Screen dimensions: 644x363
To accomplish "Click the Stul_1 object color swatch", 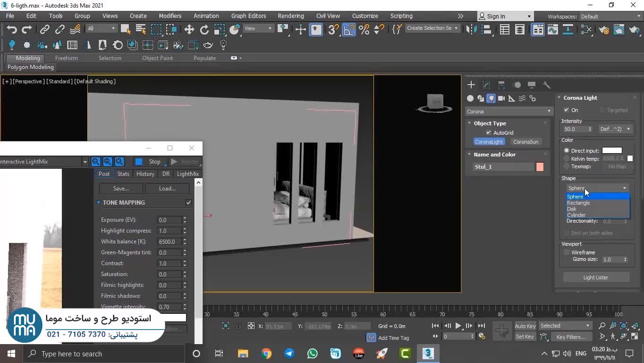I will coord(540,167).
